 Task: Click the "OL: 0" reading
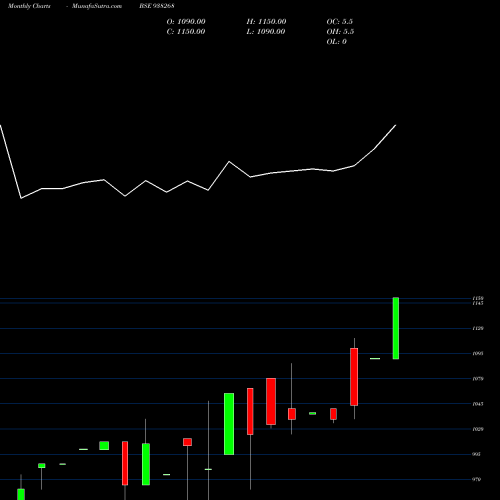[337, 42]
